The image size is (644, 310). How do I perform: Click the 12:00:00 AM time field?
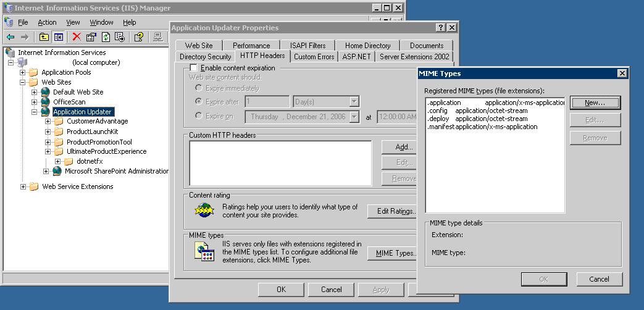pyautogui.click(x=397, y=117)
